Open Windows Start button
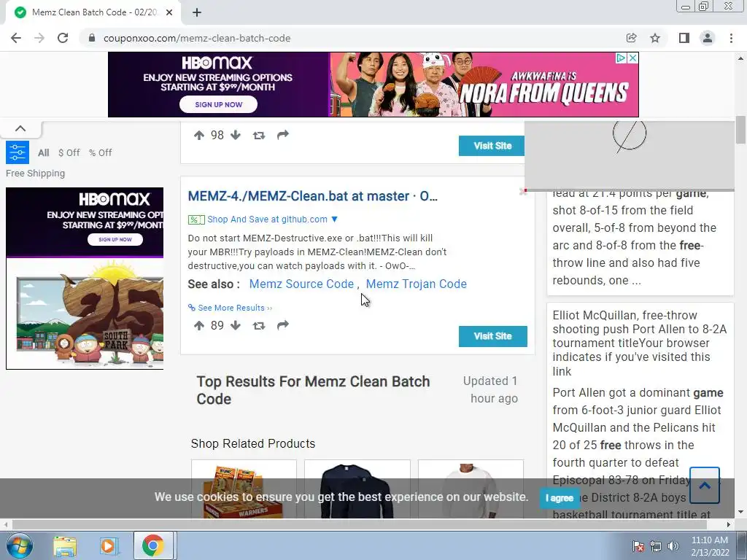The width and height of the screenshot is (747, 560). [x=19, y=545]
